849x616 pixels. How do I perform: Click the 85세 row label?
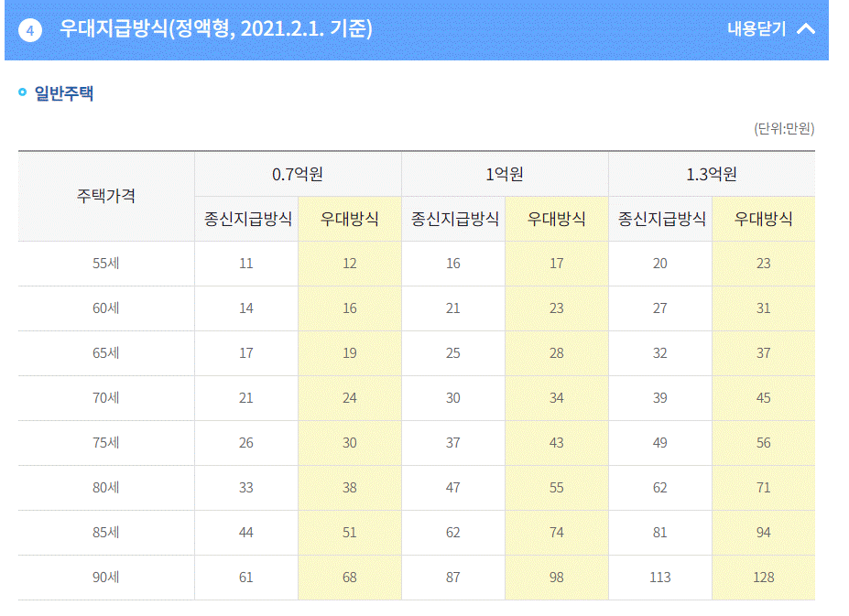[x=106, y=533]
